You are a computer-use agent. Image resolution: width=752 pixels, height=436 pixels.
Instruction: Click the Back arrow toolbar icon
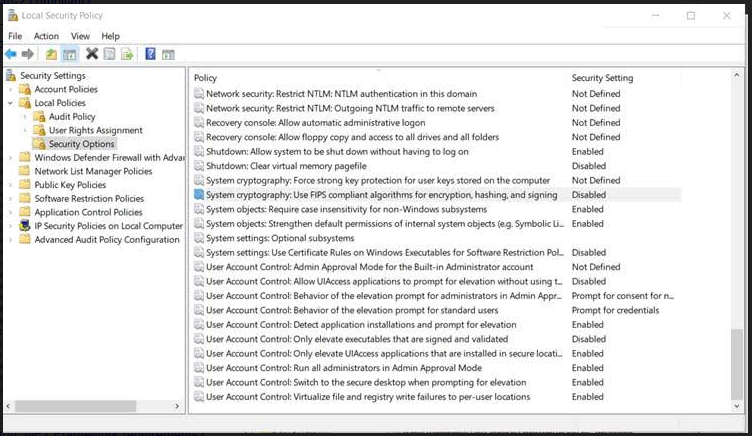[x=11, y=54]
